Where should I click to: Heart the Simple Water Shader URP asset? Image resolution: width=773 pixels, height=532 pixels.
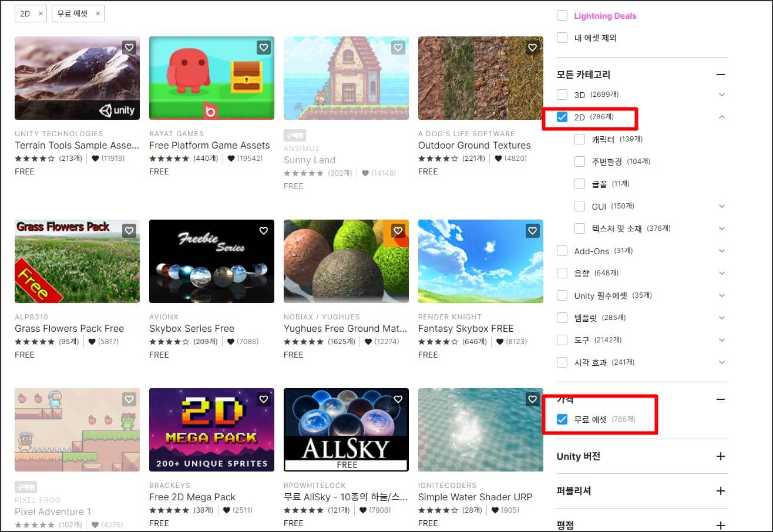pos(532,399)
